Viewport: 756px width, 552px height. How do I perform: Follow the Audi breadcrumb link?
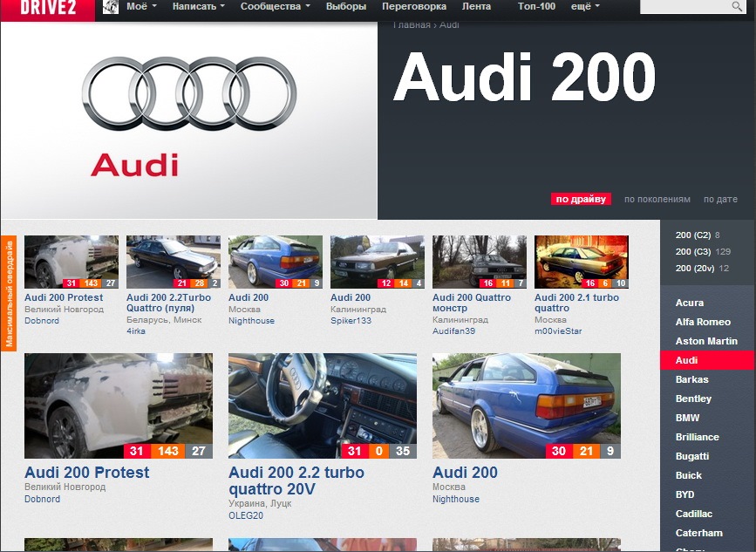(x=449, y=24)
